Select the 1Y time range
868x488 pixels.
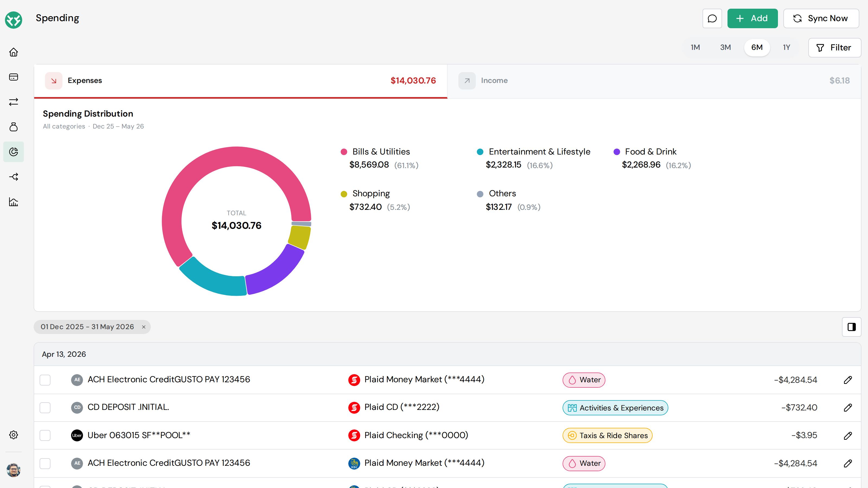click(786, 47)
